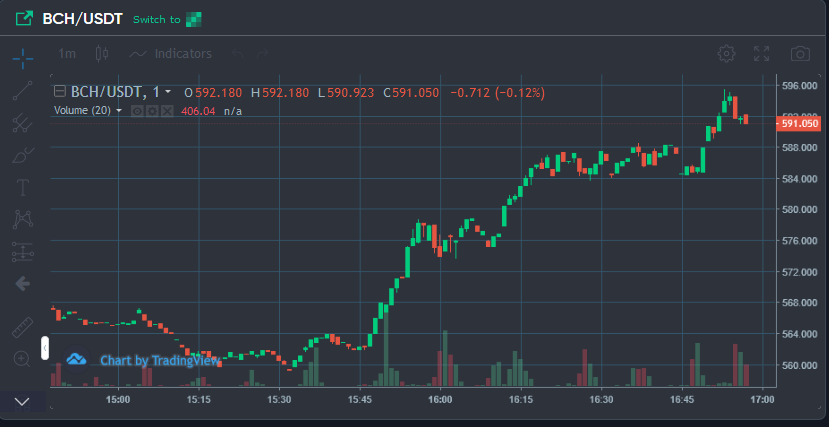Change the candlestick chart style

click(102, 53)
